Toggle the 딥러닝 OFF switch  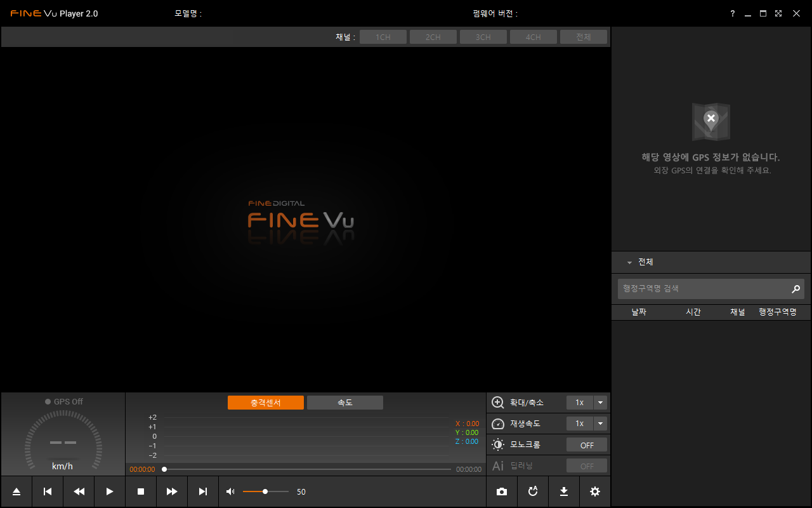pos(586,466)
